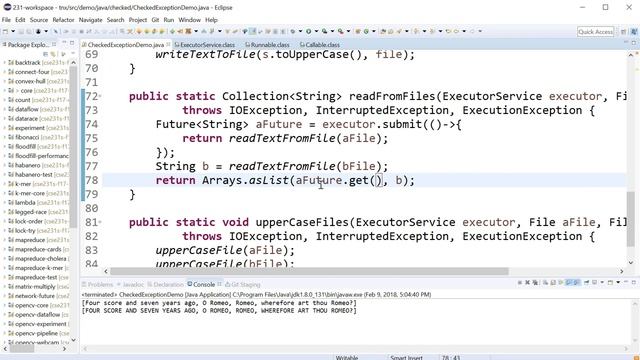The image size is (640, 360).
Task: Collapse the method fold marker at line 72
Action: [x=100, y=96]
